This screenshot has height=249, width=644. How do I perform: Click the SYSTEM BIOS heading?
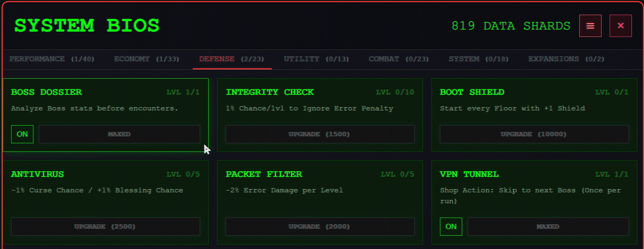click(x=87, y=25)
